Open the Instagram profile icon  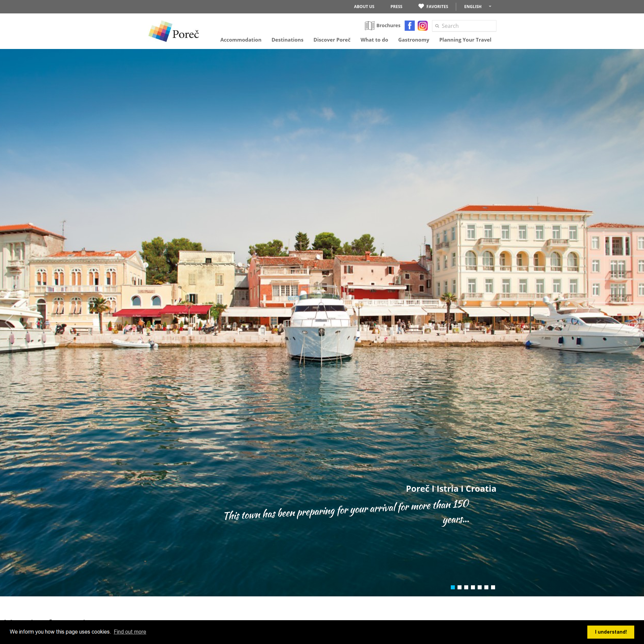[x=422, y=26]
